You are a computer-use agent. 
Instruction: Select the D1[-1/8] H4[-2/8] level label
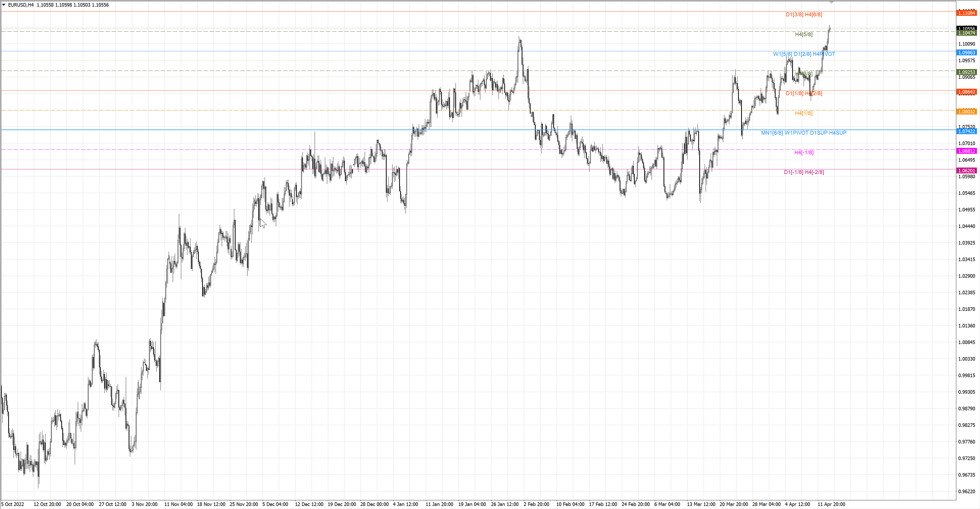804,172
